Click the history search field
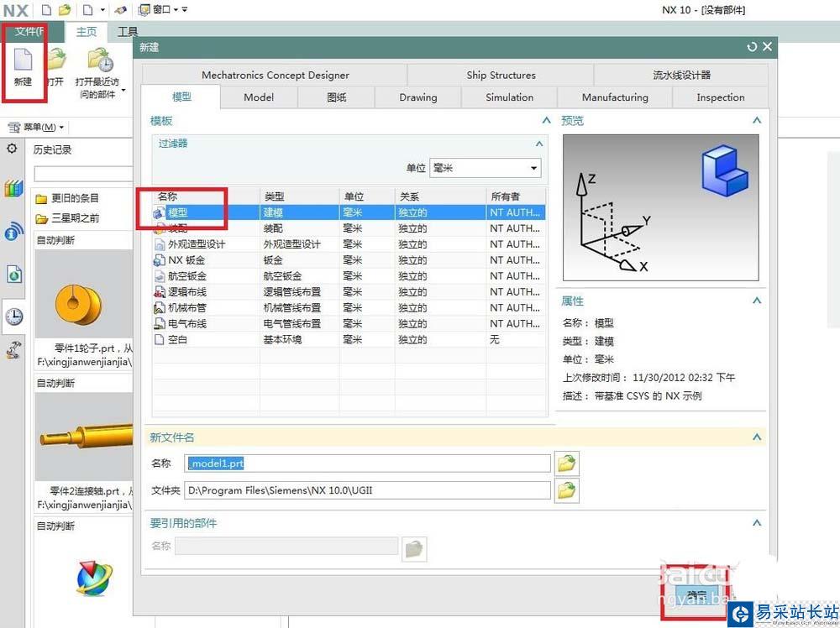 [83, 174]
